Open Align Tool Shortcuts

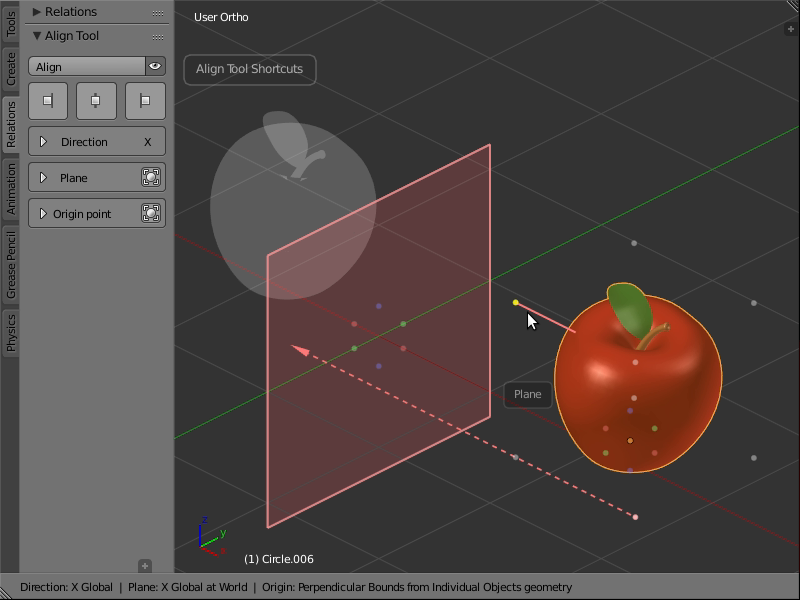(249, 69)
